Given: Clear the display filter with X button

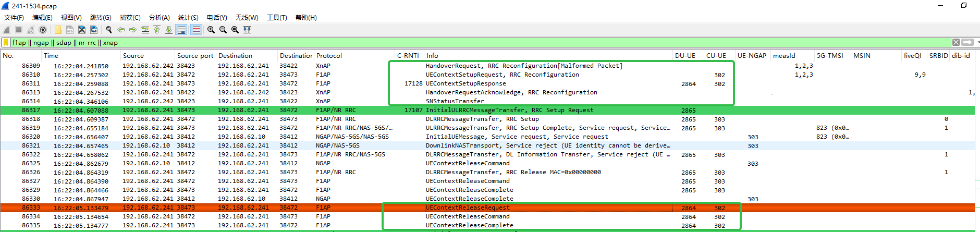Looking at the screenshot, I should pos(956,42).
